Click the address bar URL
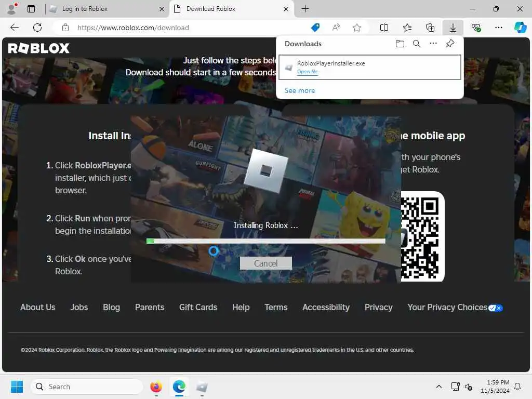Viewport: 532px width, 399px height. (133, 28)
